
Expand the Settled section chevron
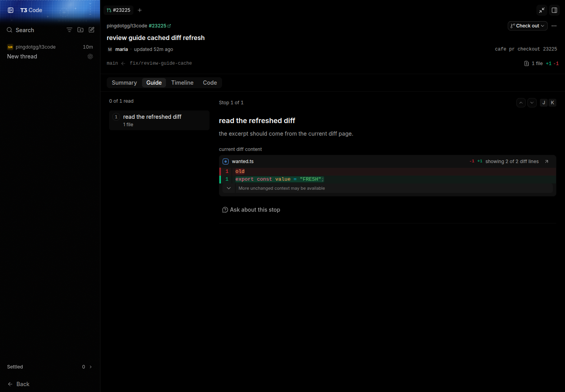coord(91,367)
